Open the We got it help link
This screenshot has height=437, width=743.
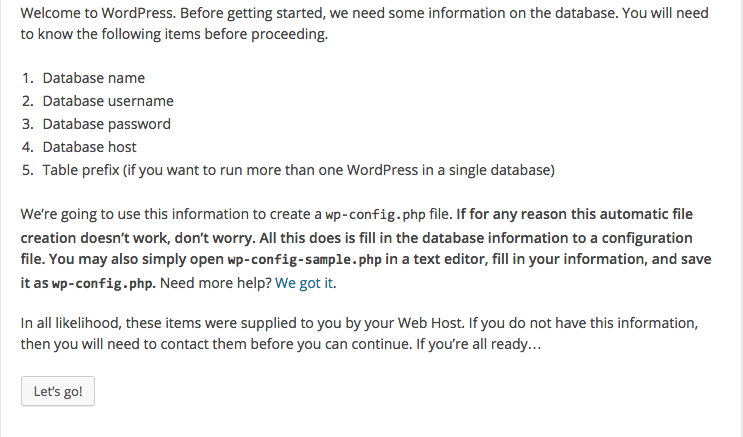[304, 283]
